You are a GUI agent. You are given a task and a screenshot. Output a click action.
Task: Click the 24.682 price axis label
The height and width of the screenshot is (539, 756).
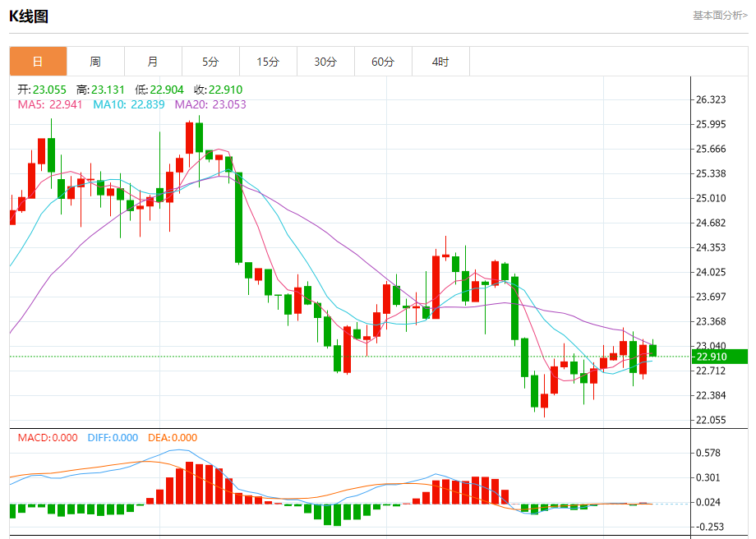[711, 223]
